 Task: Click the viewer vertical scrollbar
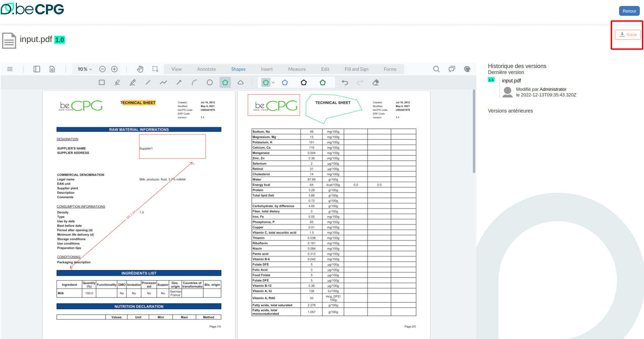(474, 131)
